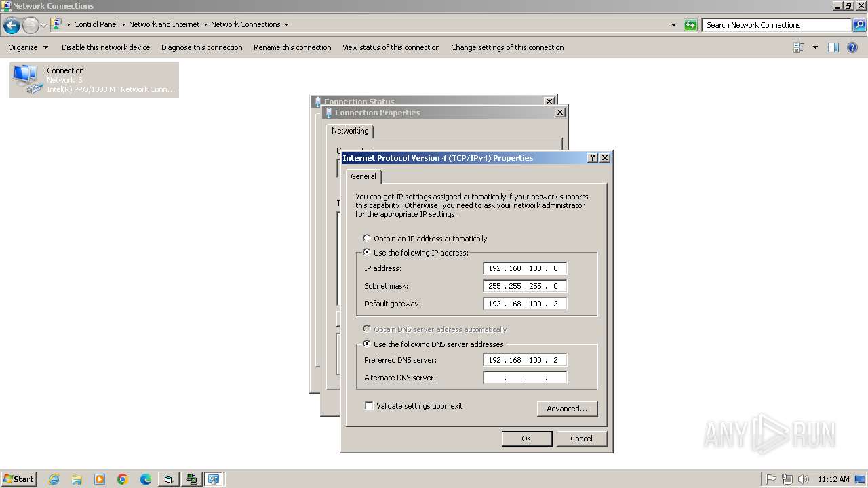
Task: Click the Control Panel breadcrumb
Action: point(96,24)
